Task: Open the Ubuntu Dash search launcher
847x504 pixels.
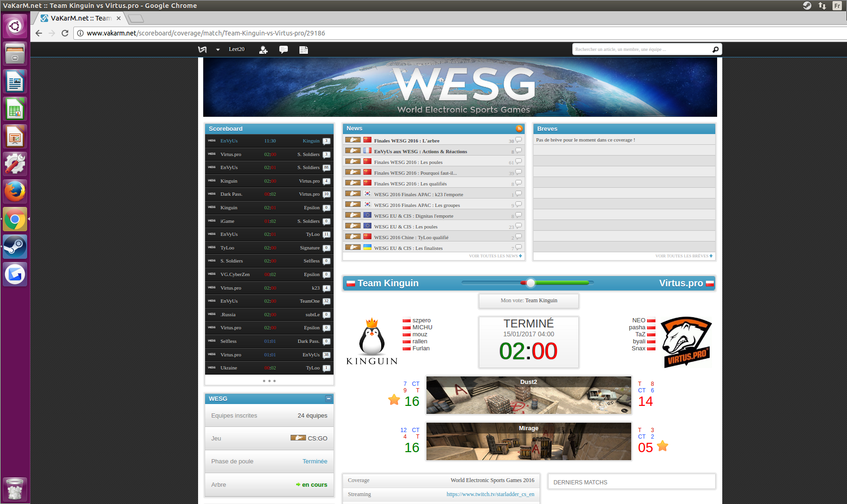Action: [x=15, y=26]
